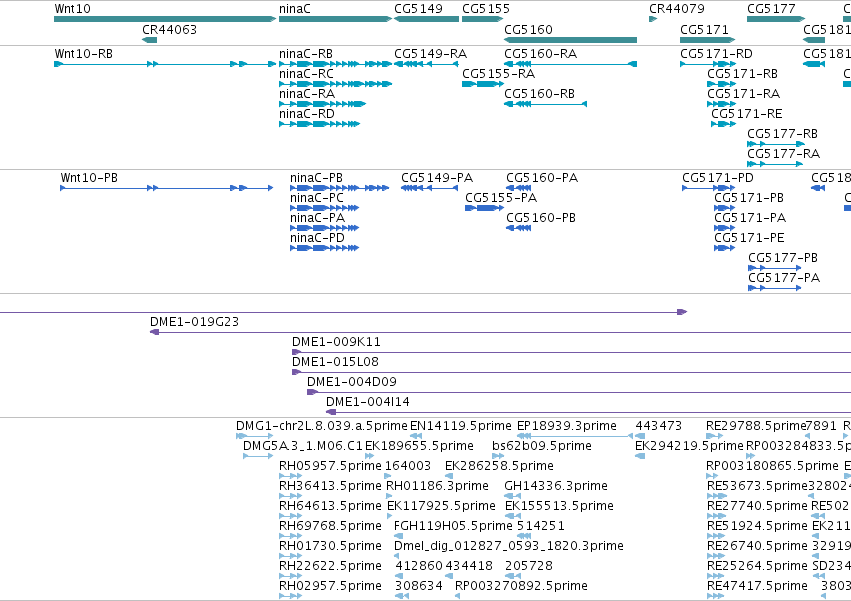Screen dimensions: 851x601
Task: Select the CG5155-RA transcript label
Action: 498,73
